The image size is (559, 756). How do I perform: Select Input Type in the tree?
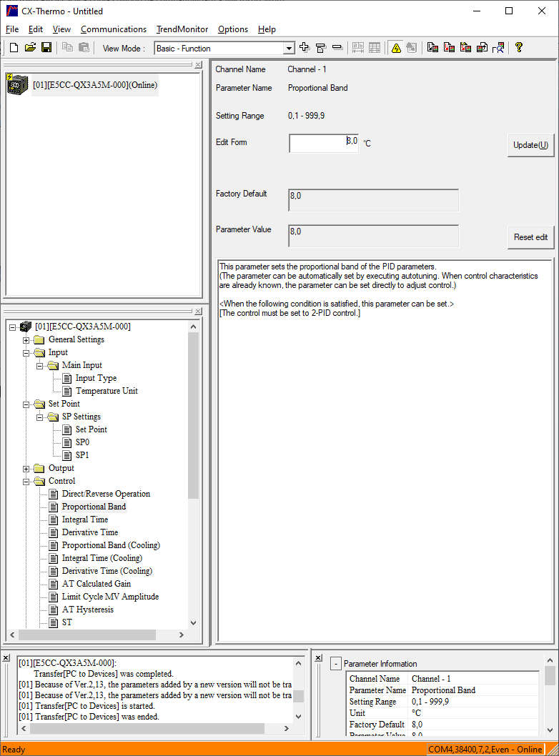coord(96,378)
